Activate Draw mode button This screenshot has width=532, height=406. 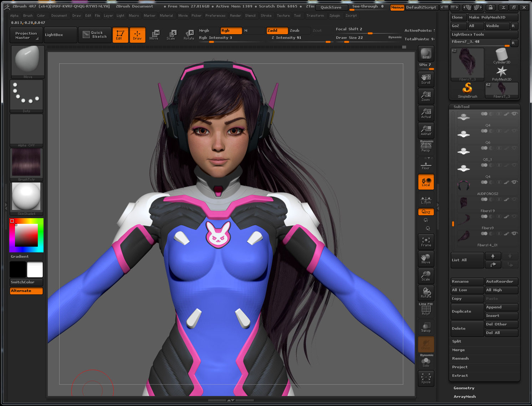[x=137, y=35]
